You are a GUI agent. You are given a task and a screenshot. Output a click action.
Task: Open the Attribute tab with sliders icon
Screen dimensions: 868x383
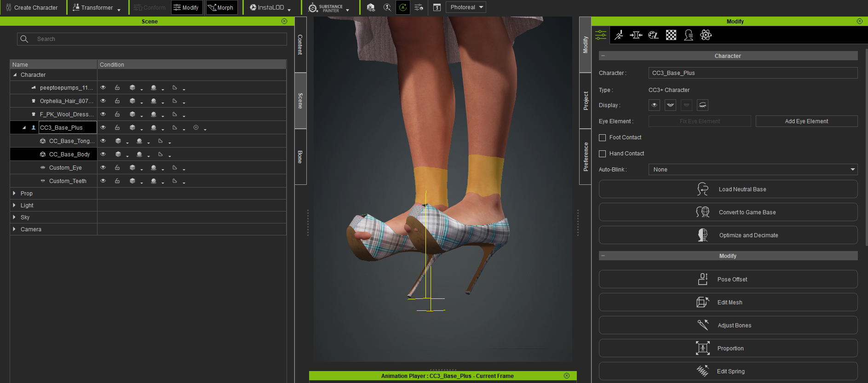[601, 35]
